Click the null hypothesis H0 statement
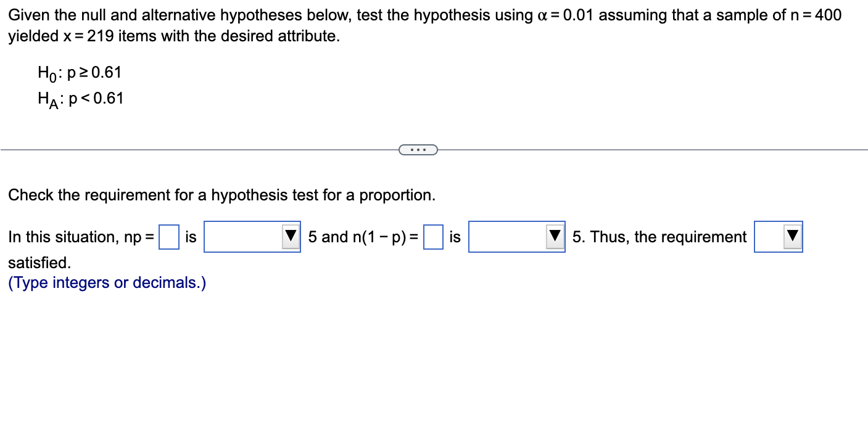Screen dimensions: 868x434 point(80,73)
